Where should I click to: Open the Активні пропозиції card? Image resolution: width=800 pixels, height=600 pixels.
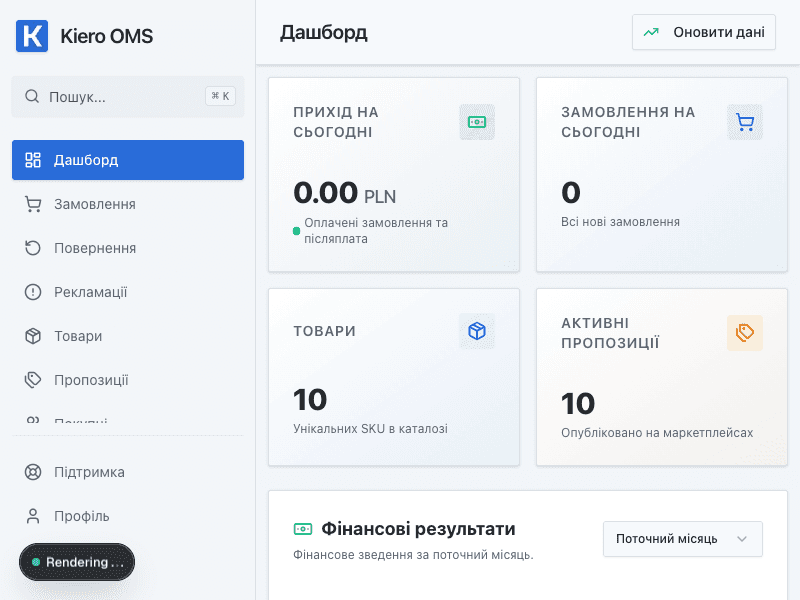[662, 377]
